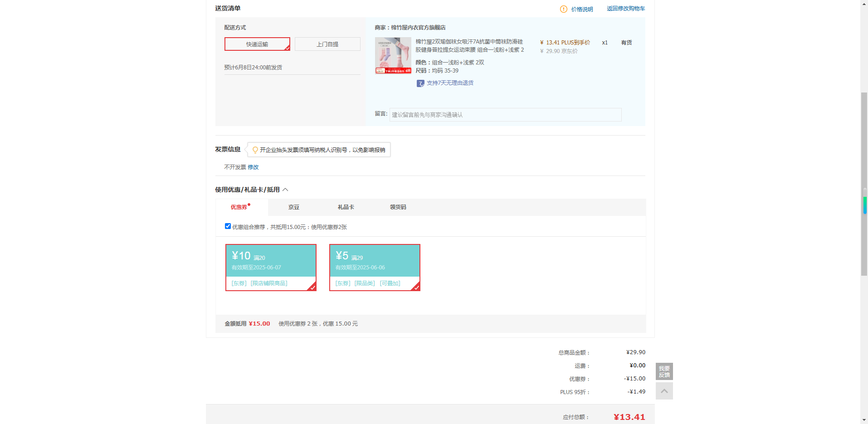The height and width of the screenshot is (424, 868).
Task: Switch to 京豆 tab
Action: [294, 207]
